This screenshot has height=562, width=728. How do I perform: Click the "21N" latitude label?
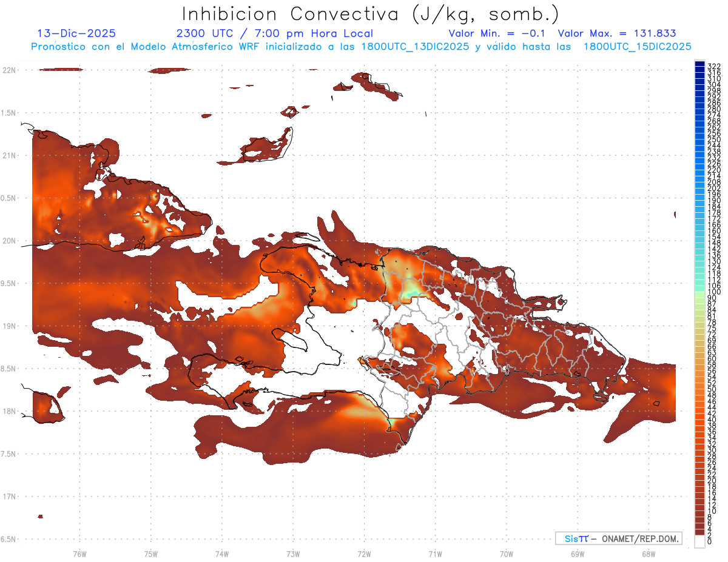coord(9,155)
